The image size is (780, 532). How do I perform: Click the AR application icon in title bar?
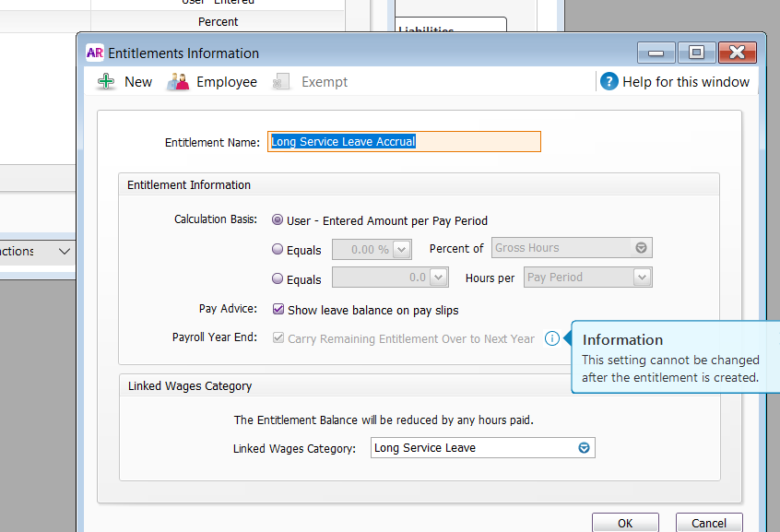(95, 53)
